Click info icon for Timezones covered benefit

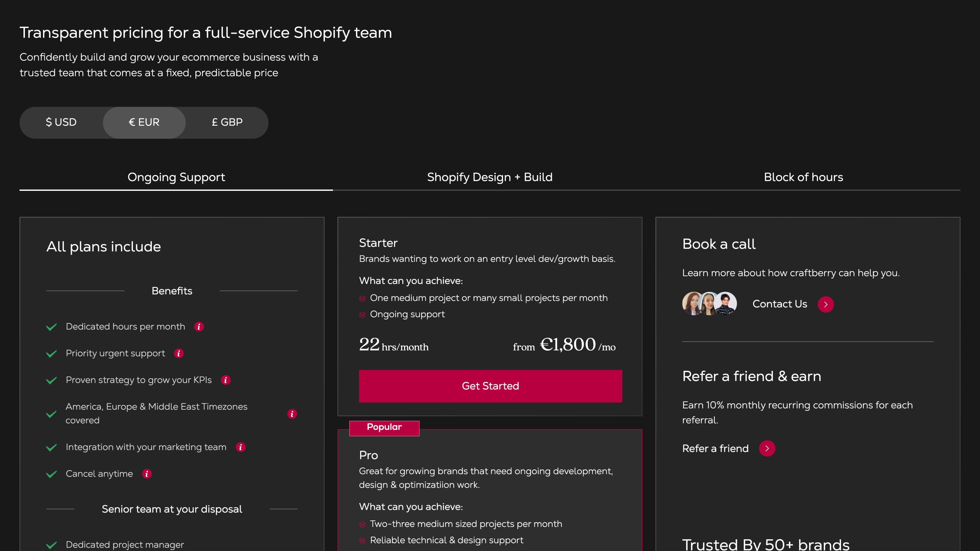(292, 414)
